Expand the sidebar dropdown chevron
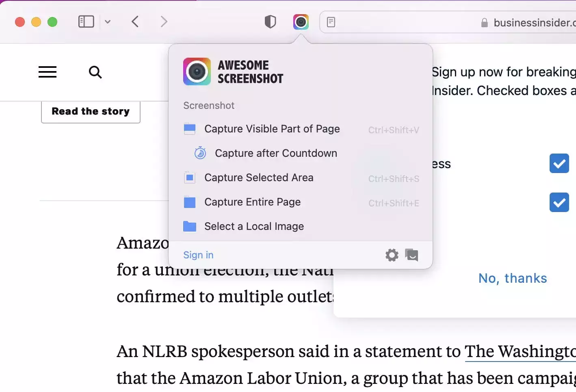The width and height of the screenshot is (576, 392). pyautogui.click(x=108, y=22)
